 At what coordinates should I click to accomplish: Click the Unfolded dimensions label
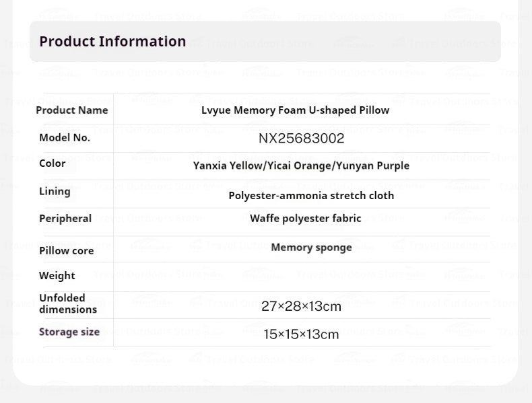tap(67, 303)
